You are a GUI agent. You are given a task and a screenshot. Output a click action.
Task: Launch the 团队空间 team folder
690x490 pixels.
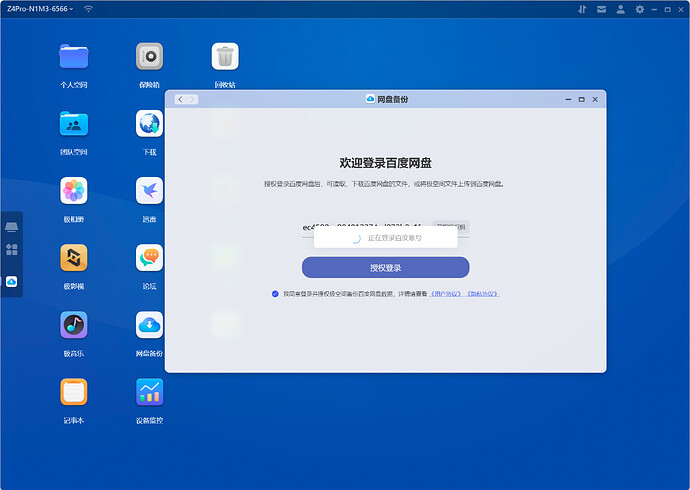[73, 123]
